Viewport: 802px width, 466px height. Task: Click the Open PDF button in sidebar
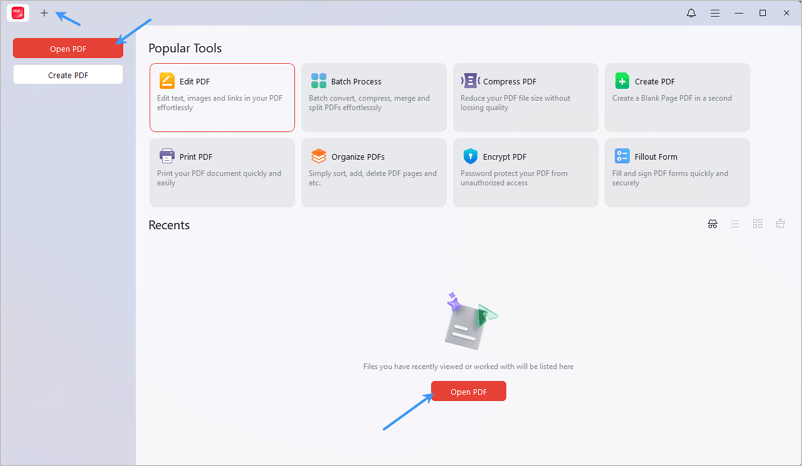68,49
